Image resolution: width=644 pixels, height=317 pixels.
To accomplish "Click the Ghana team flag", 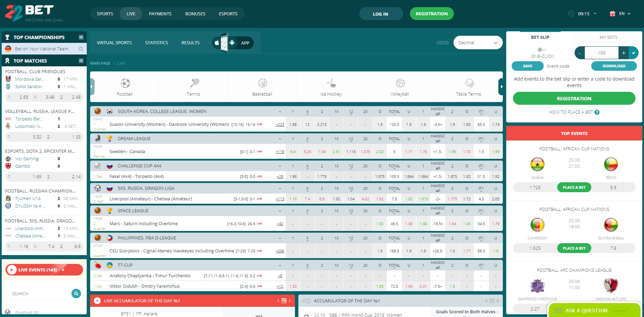I will point(538,164).
